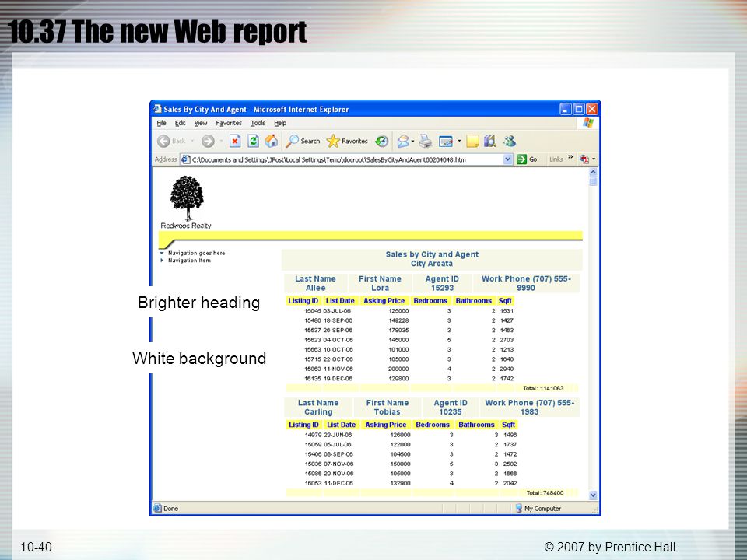The height and width of the screenshot is (560, 747).
Task: Open the History clock icon
Action: (x=381, y=141)
